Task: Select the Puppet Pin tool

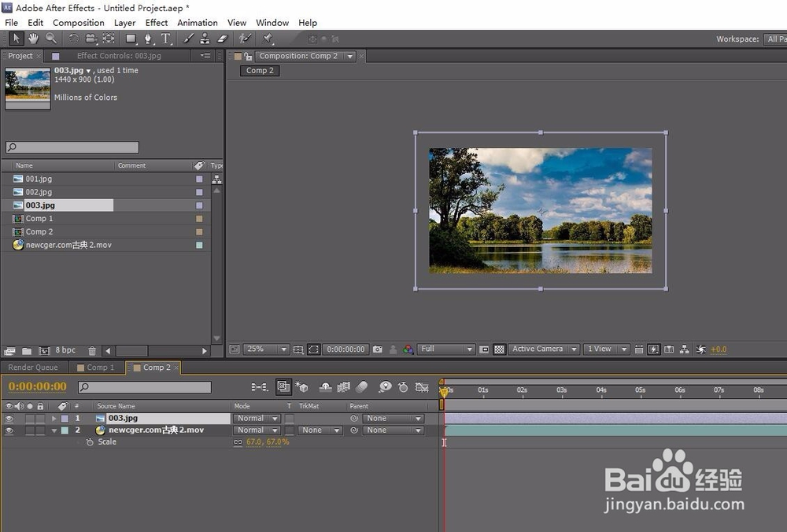Action: coord(268,39)
